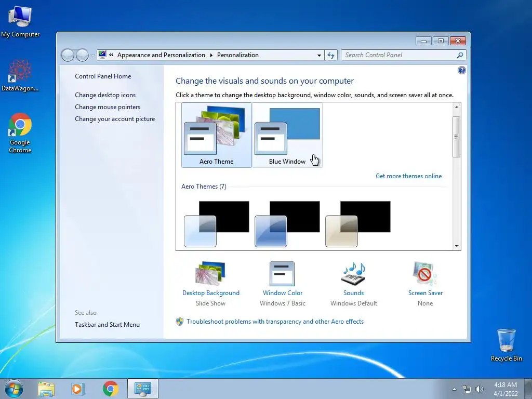Click the double chevron at breadcrumb start
The height and width of the screenshot is (399, 532).
point(111,55)
